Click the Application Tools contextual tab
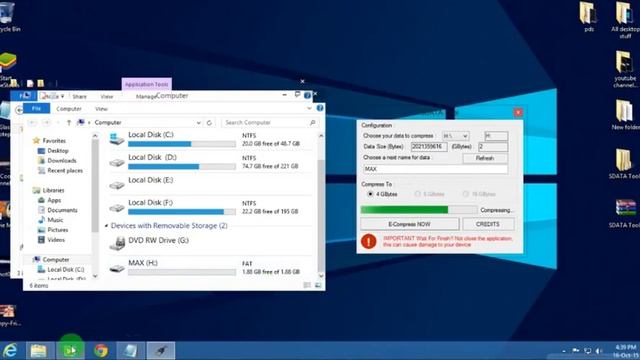Viewport: 640px width, 360px height. pyautogui.click(x=147, y=84)
